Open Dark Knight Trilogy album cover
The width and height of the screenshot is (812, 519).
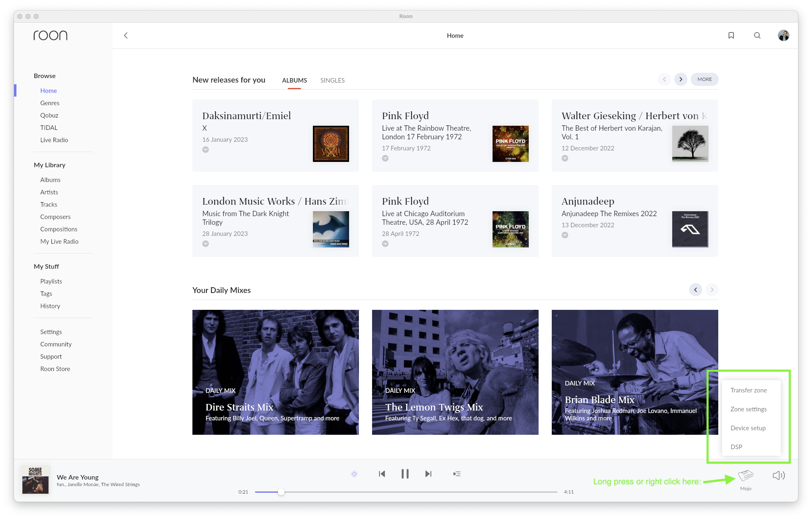(331, 229)
